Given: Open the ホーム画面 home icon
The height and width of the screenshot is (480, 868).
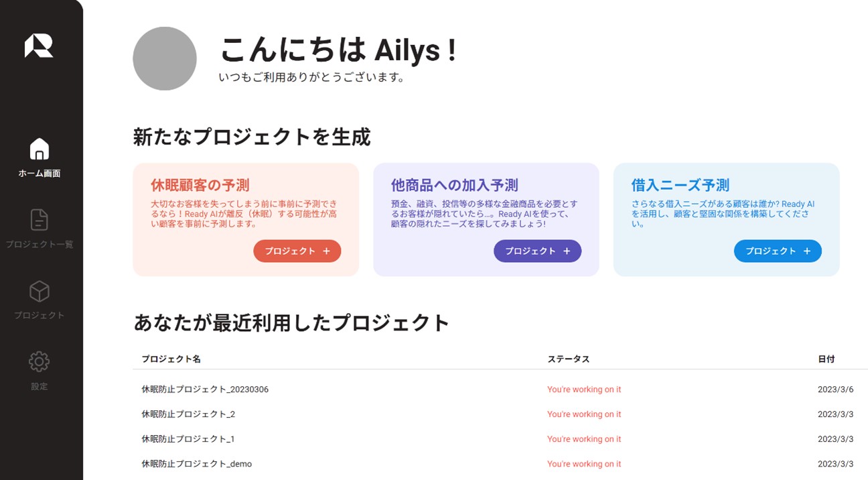Looking at the screenshot, I should [40, 149].
